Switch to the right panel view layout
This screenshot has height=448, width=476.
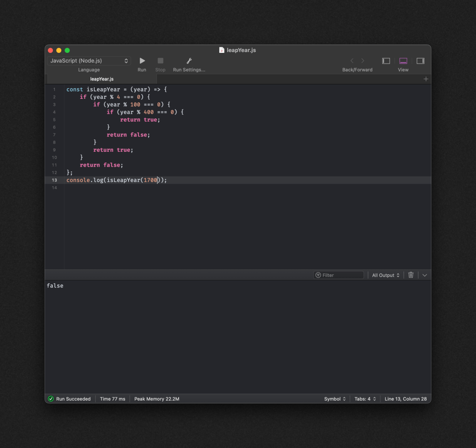[420, 60]
